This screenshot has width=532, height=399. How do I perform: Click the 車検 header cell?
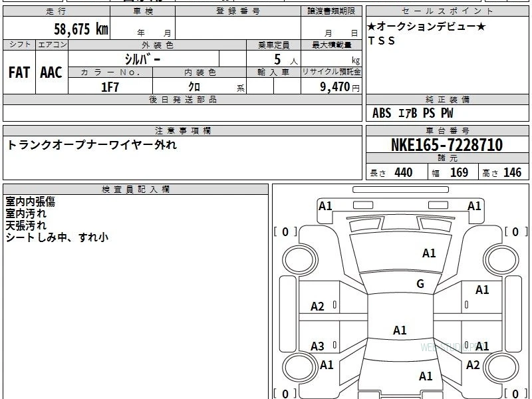[x=143, y=11]
